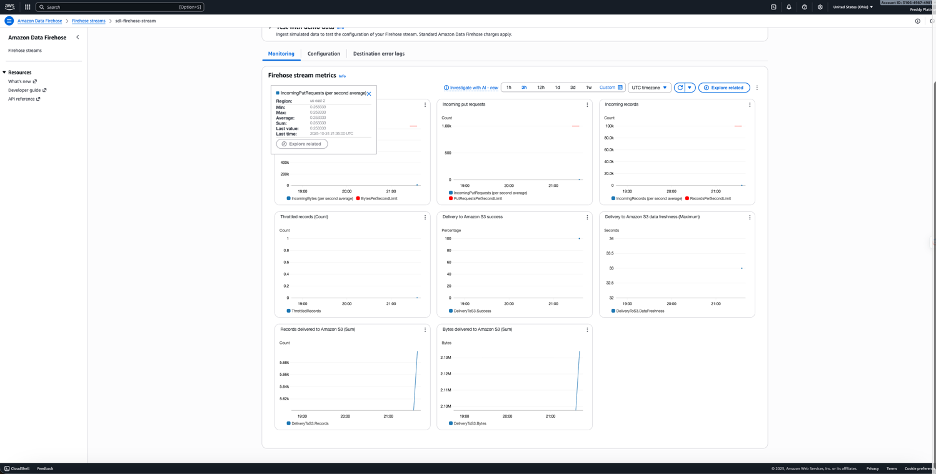
Task: Select the 1d time range
Action: tap(557, 88)
